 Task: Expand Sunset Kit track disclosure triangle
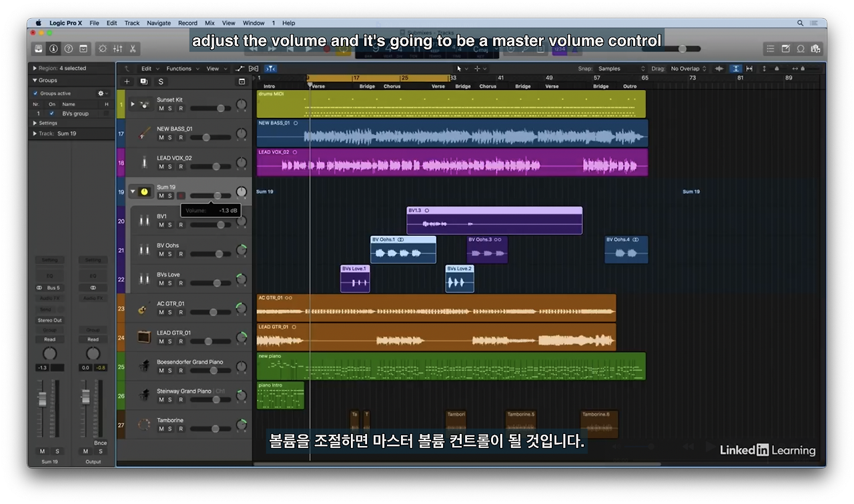point(133,105)
